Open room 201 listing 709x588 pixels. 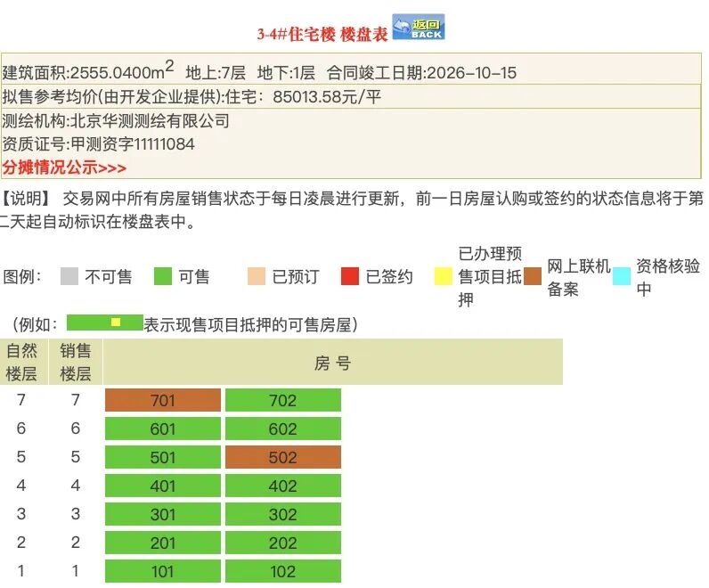coord(163,543)
